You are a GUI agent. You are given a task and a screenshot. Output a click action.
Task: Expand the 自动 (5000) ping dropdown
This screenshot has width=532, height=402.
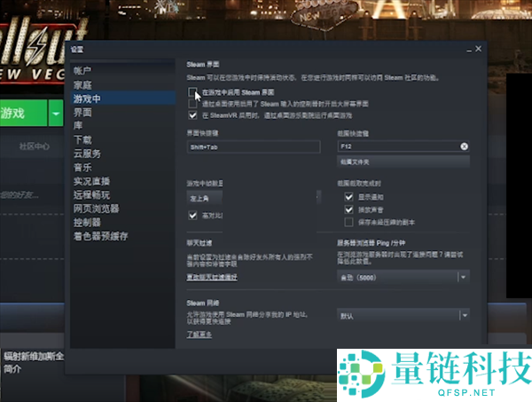[x=463, y=277]
